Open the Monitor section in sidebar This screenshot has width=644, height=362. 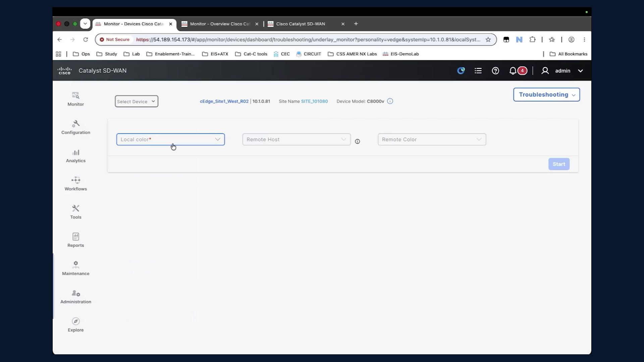(75, 99)
